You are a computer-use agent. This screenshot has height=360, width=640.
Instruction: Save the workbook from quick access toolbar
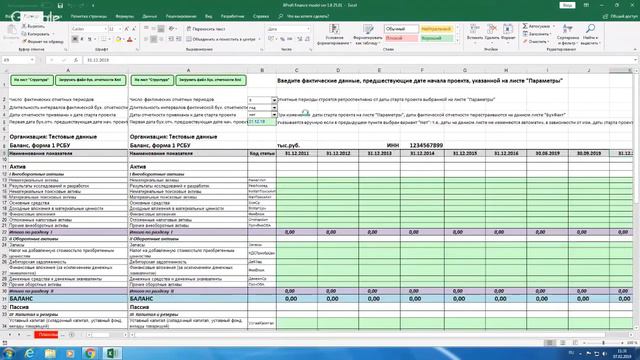point(60,6)
